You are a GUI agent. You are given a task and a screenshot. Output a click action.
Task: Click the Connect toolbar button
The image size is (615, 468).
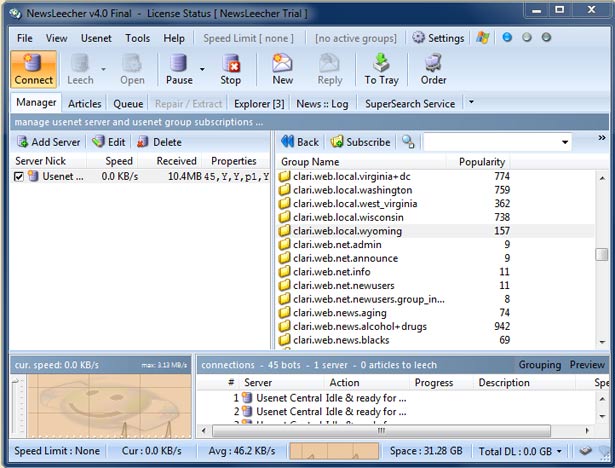point(34,69)
